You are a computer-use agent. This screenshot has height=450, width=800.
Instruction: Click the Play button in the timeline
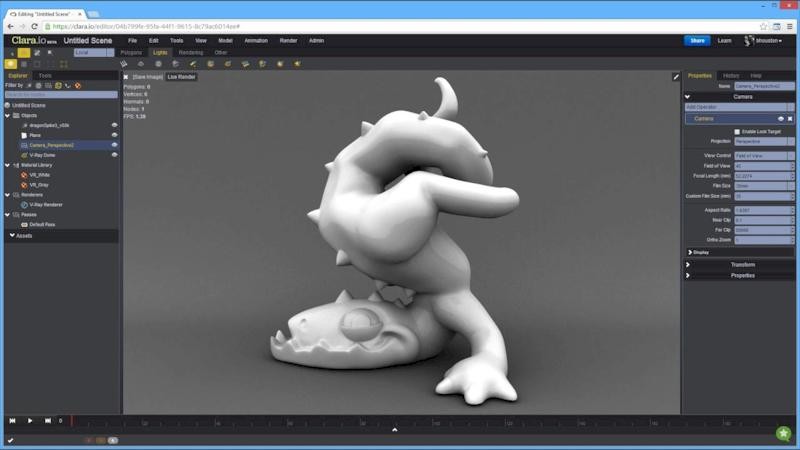point(30,421)
